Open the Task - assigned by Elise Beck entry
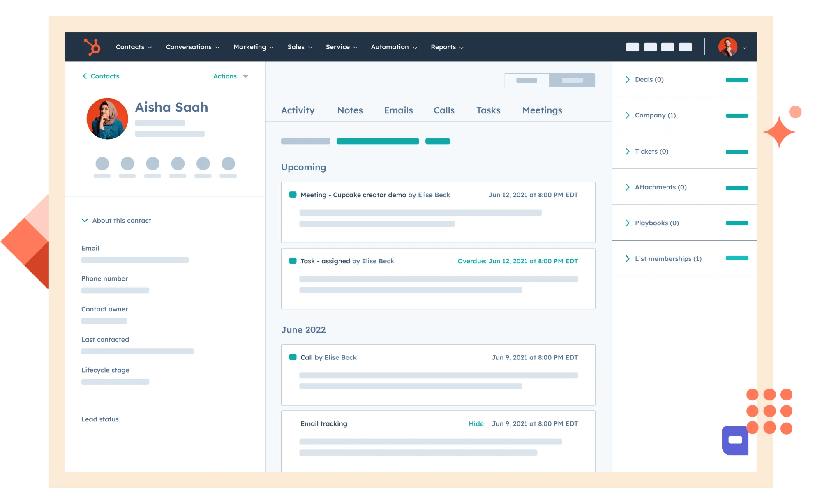 click(x=438, y=278)
